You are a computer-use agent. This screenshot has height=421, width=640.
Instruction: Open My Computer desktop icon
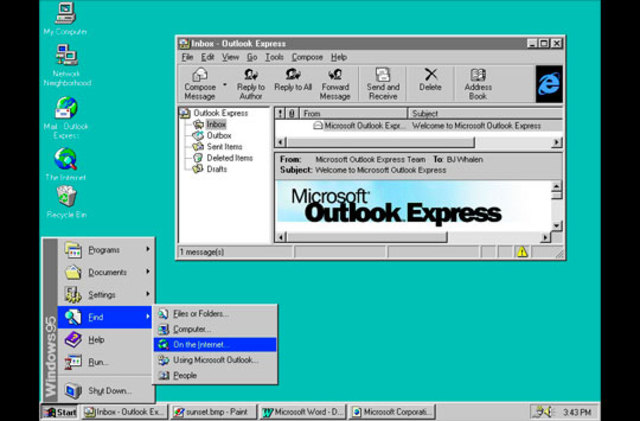pyautogui.click(x=65, y=19)
